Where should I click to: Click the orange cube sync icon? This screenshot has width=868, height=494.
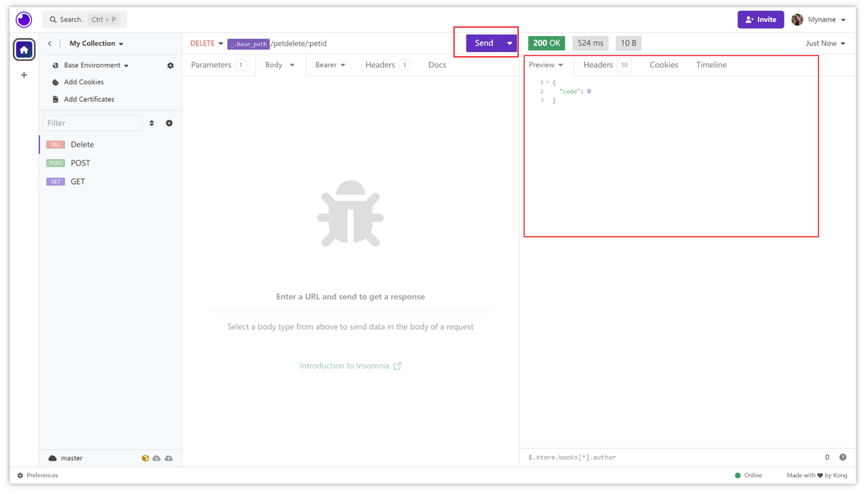point(145,459)
